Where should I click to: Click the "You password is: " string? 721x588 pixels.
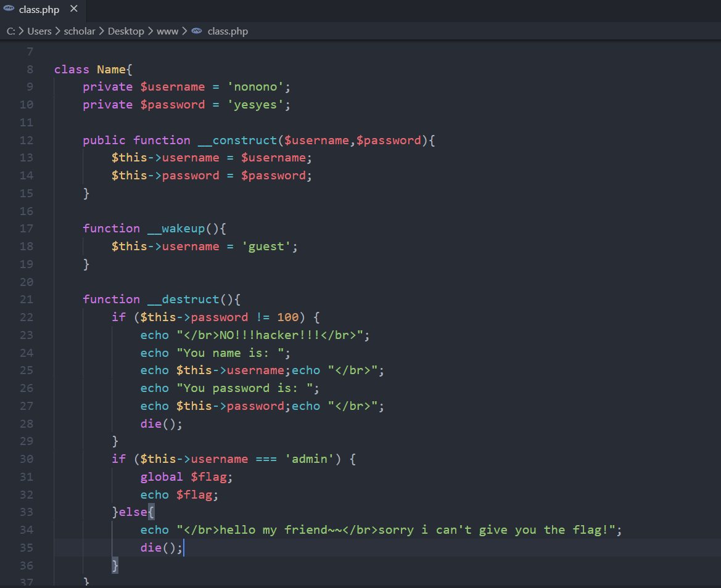(245, 388)
